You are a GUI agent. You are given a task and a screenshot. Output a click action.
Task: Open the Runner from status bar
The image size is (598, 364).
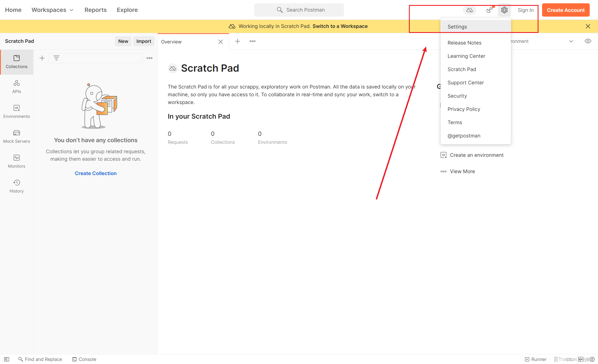(x=536, y=359)
